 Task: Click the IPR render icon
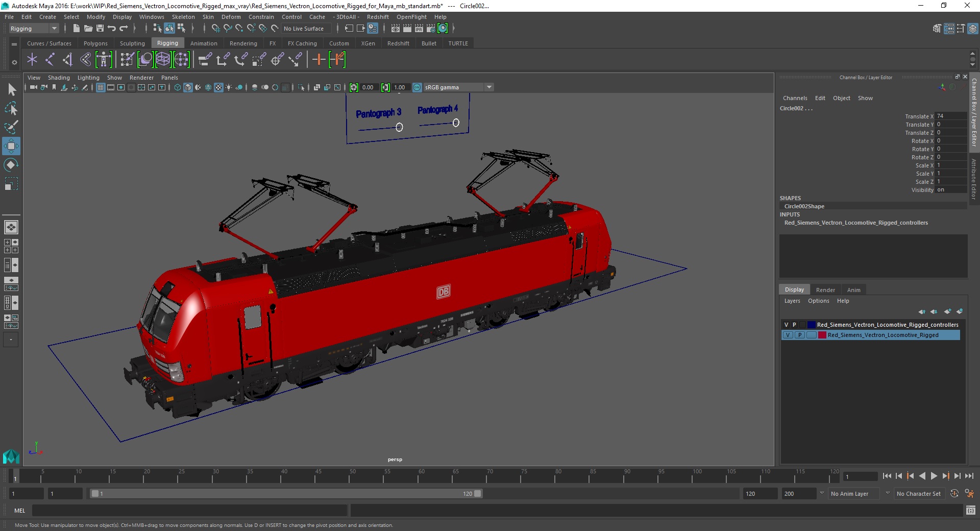(419, 29)
